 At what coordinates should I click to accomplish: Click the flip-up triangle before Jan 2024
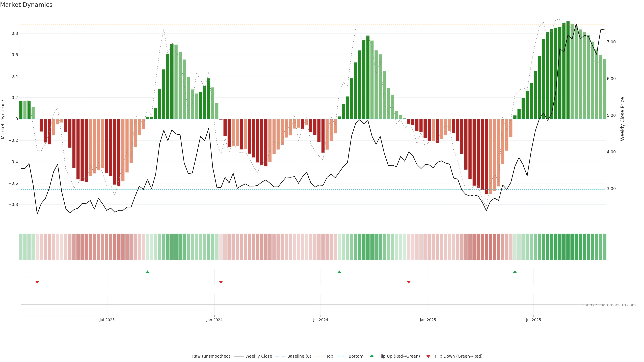148,272
